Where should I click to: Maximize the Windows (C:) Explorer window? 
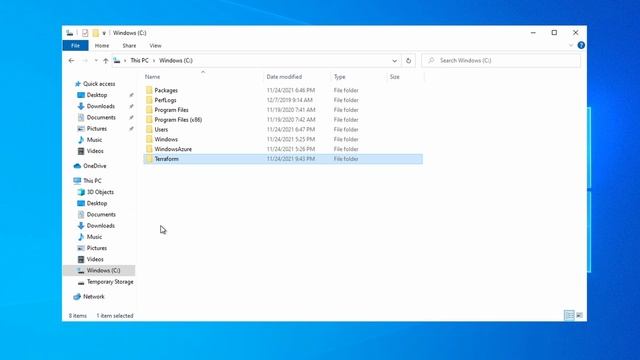(554, 33)
